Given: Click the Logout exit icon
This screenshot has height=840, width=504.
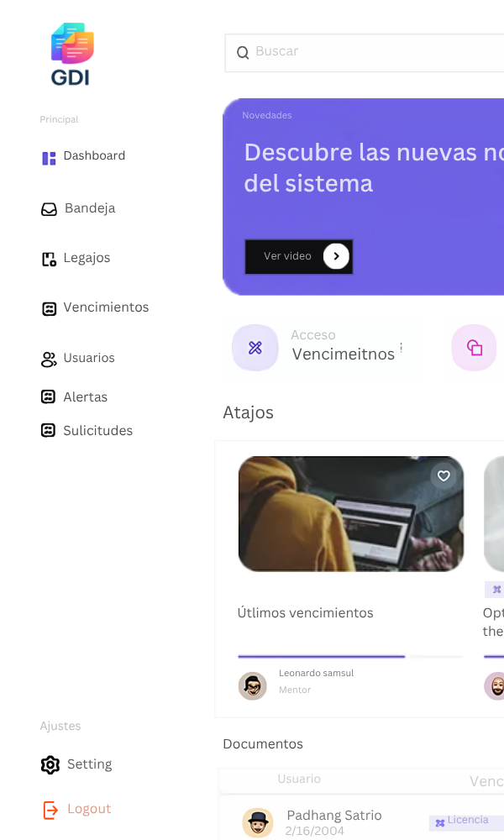Looking at the screenshot, I should [50, 810].
